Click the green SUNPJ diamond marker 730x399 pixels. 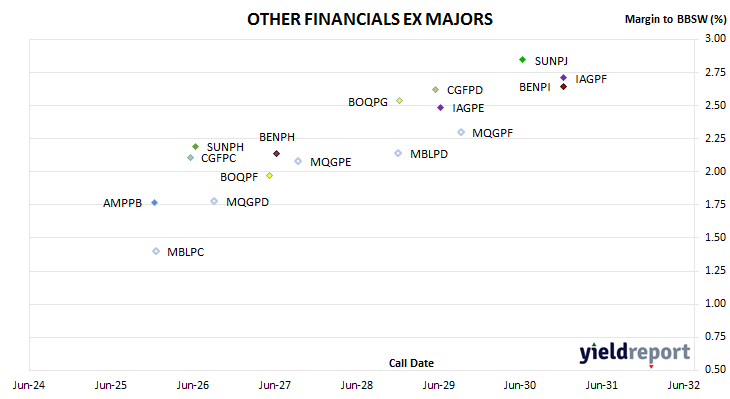tap(522, 60)
